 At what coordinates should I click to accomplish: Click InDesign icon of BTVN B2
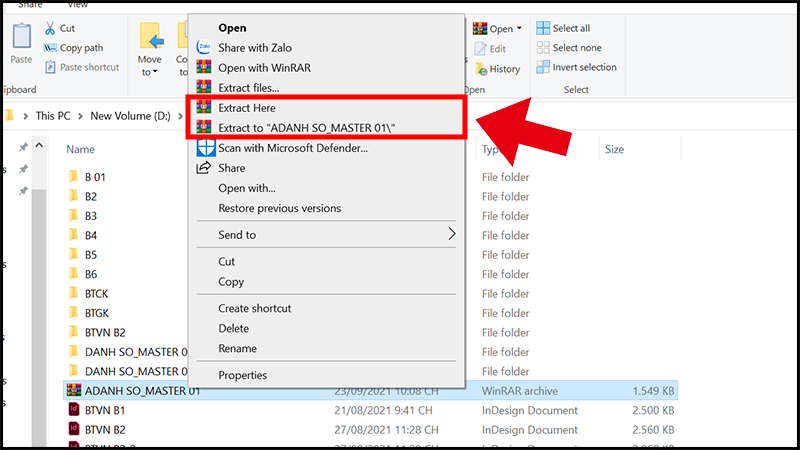click(74, 429)
